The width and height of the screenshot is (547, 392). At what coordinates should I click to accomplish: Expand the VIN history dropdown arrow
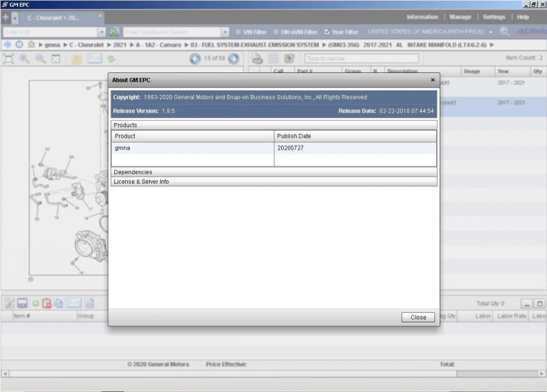(101, 32)
